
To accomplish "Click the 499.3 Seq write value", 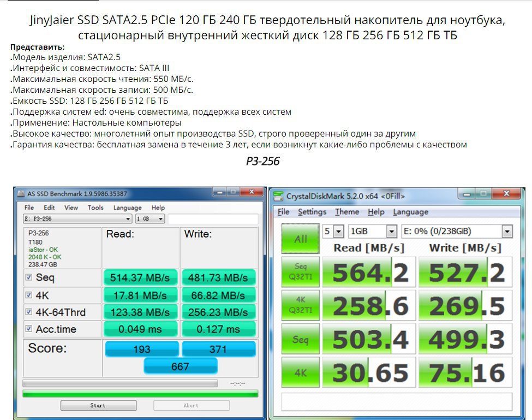I will coord(465,339).
